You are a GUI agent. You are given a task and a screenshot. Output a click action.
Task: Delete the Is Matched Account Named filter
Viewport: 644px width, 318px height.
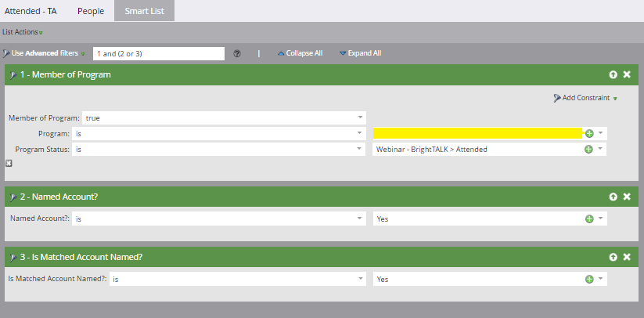click(627, 257)
